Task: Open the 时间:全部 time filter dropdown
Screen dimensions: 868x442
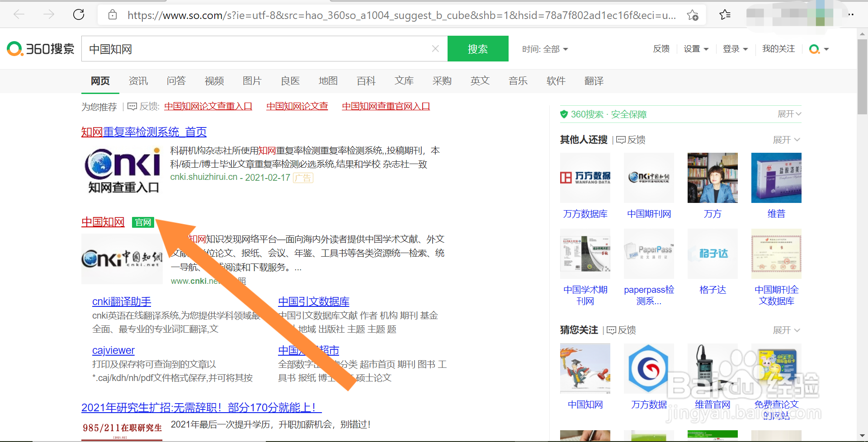Action: coord(546,49)
